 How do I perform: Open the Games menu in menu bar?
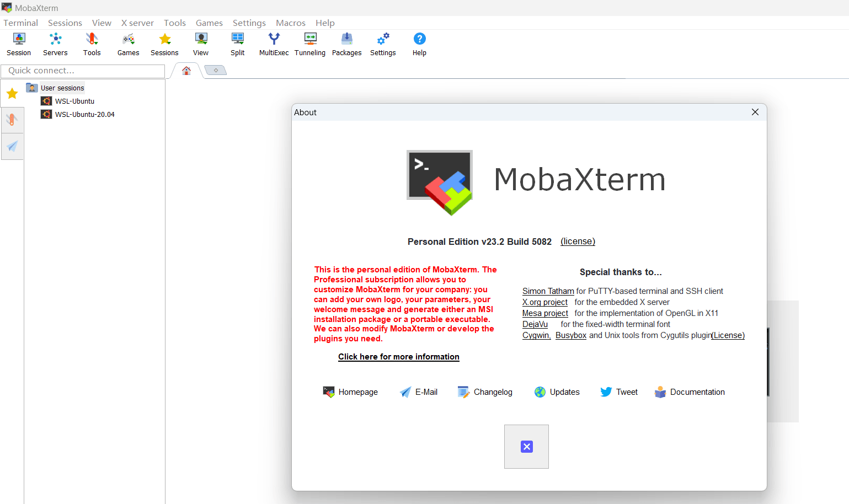point(209,23)
